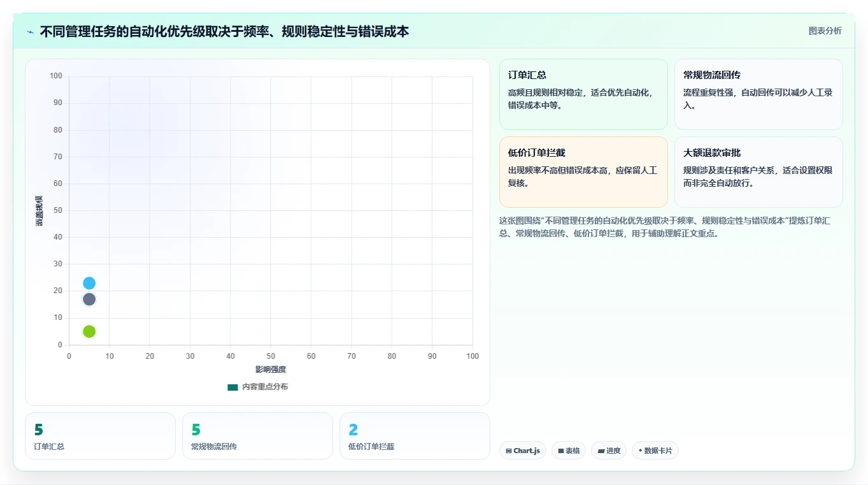Select the Chart.js tag
The image size is (868, 485).
click(x=522, y=451)
